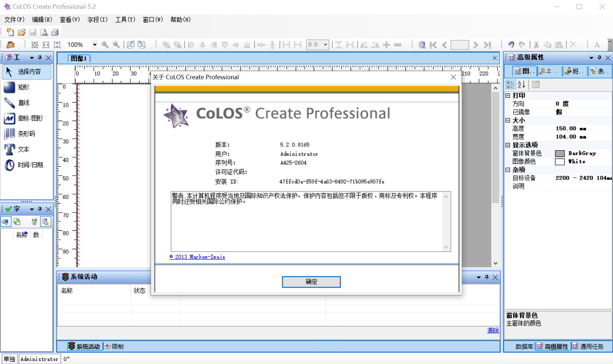Click the Open folder toolbar icon
The image size is (613, 364).
22,32
